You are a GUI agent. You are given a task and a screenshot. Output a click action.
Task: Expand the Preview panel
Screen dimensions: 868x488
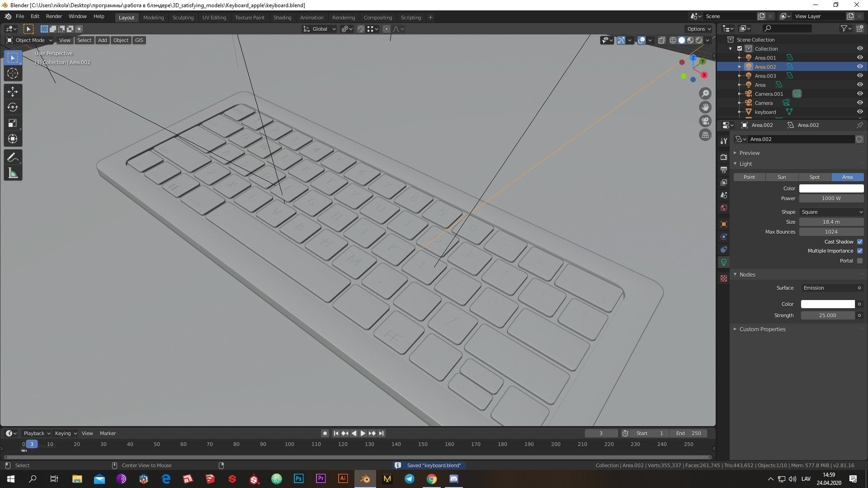[x=750, y=153]
